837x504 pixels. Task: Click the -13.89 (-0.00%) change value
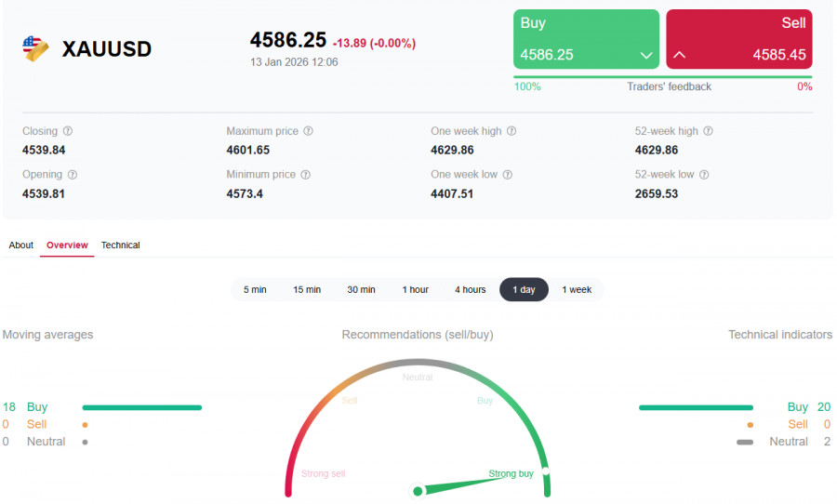click(374, 44)
